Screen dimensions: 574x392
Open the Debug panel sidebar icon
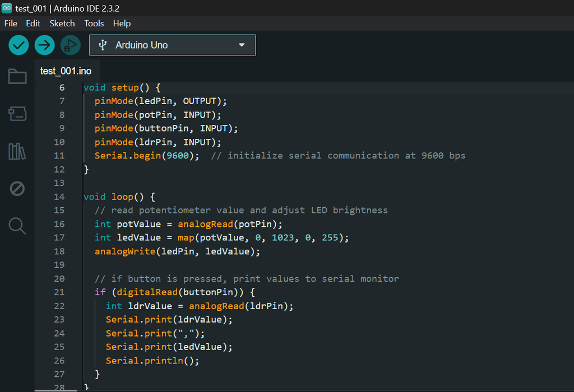coord(17,189)
